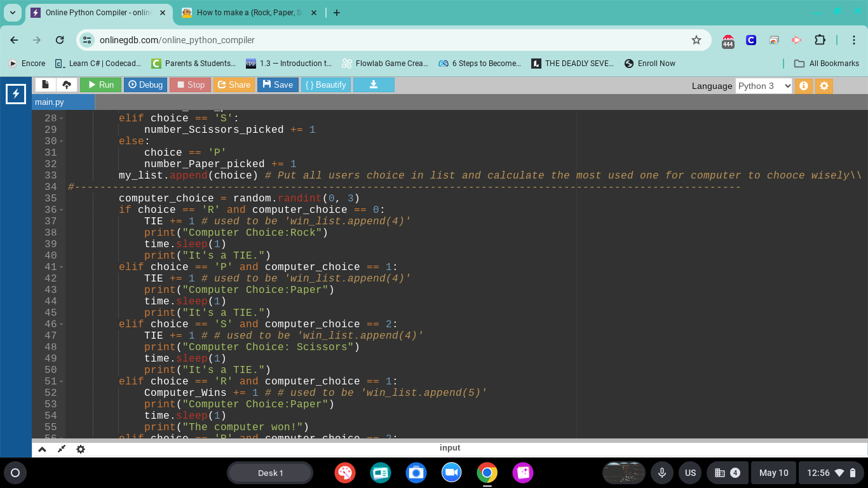Open the Enroll Now bookmark

650,64
